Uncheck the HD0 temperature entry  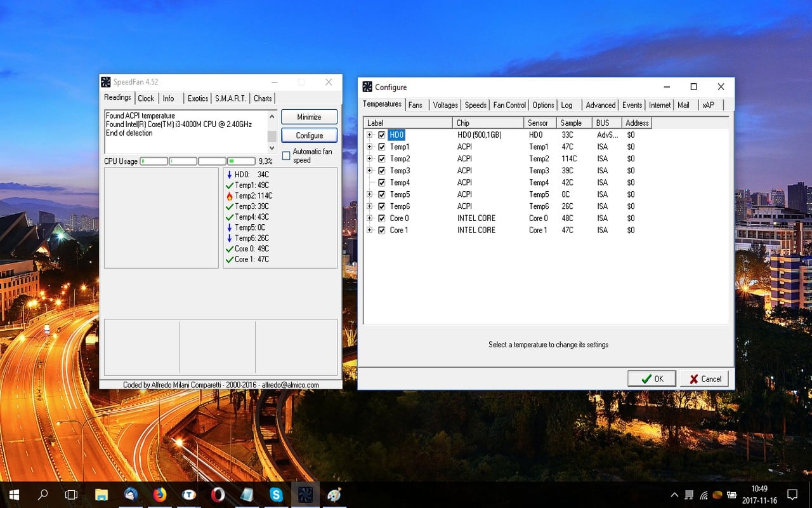click(x=381, y=135)
